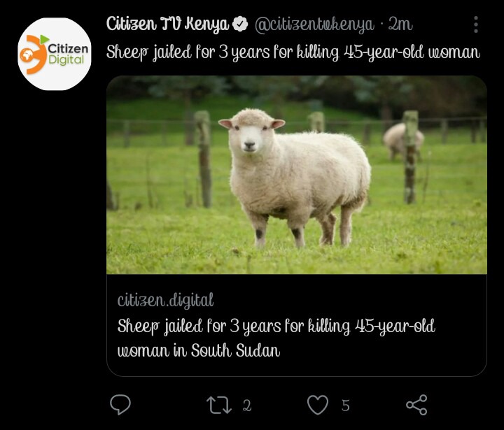This screenshot has height=430, width=504.
Task: Open the Citizen TV Kenya display name
Action: pyautogui.click(x=167, y=24)
